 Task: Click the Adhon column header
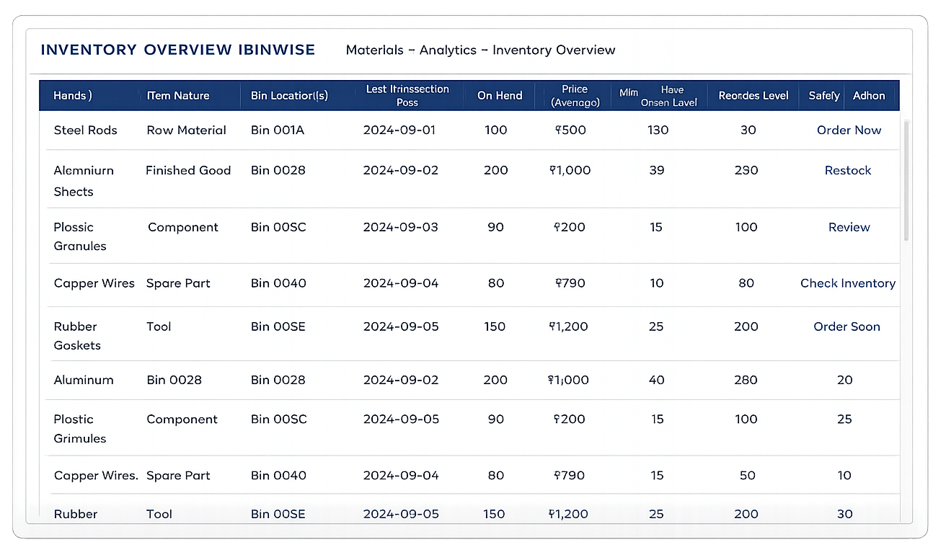click(869, 96)
